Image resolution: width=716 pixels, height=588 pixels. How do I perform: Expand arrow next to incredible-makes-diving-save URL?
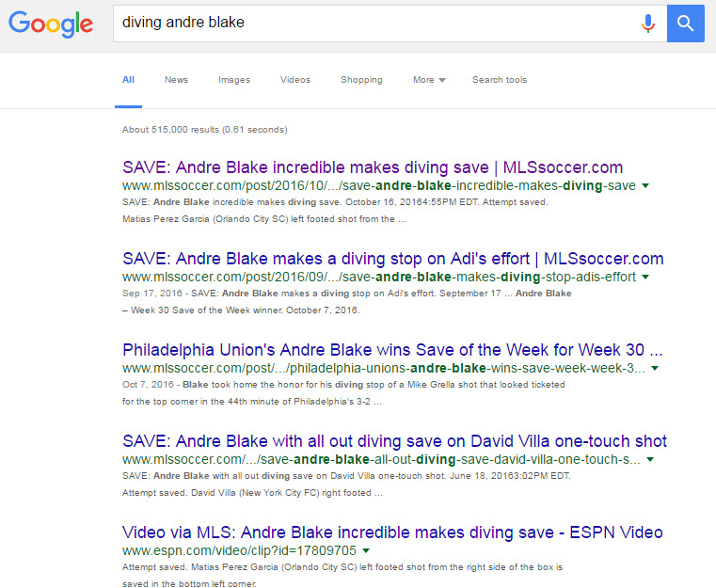click(x=645, y=185)
